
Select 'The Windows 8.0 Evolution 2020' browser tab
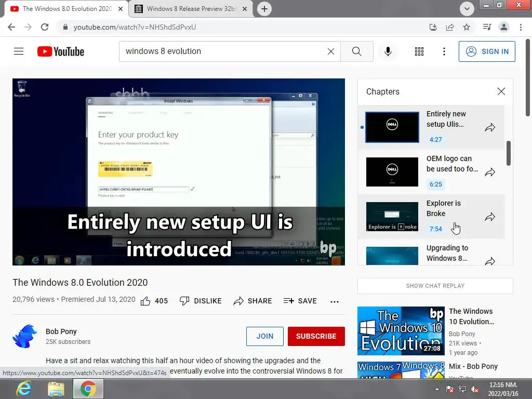pyautogui.click(x=67, y=9)
